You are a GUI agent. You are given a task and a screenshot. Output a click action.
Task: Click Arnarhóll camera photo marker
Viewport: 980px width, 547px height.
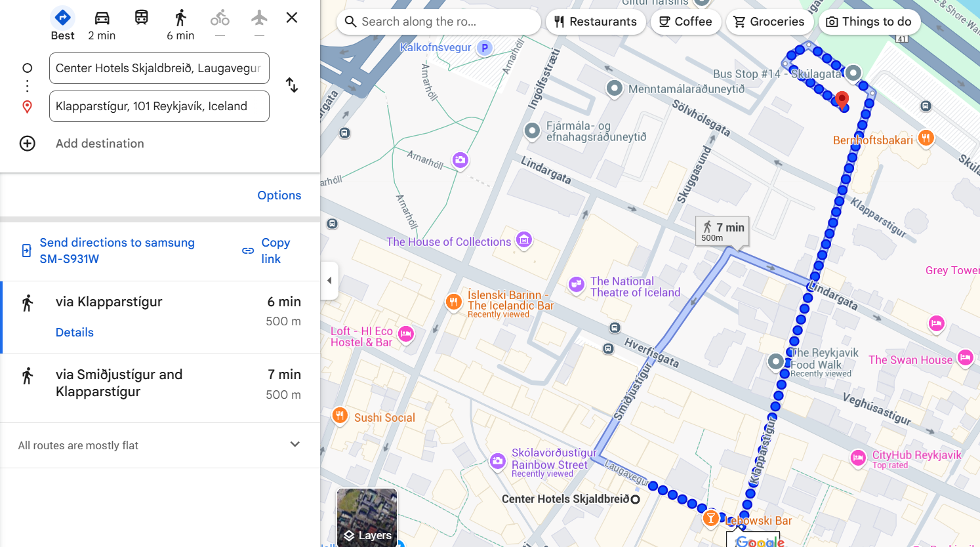tap(460, 159)
